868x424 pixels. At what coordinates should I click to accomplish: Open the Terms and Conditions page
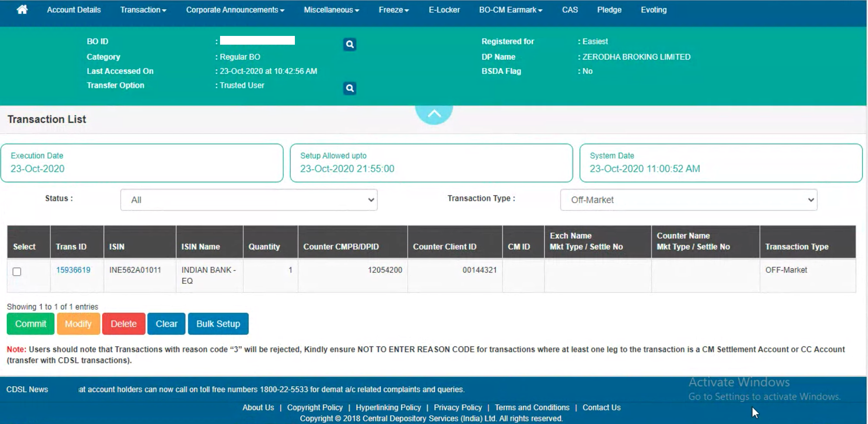click(x=532, y=407)
